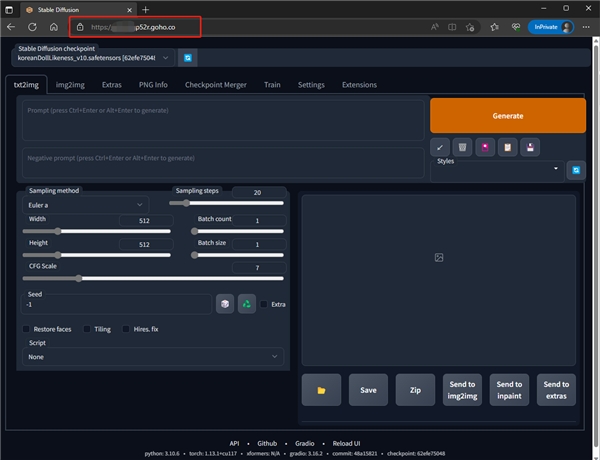The image size is (600, 460).
Task: Close the Stable Diffusion browser tab
Action: [129, 10]
